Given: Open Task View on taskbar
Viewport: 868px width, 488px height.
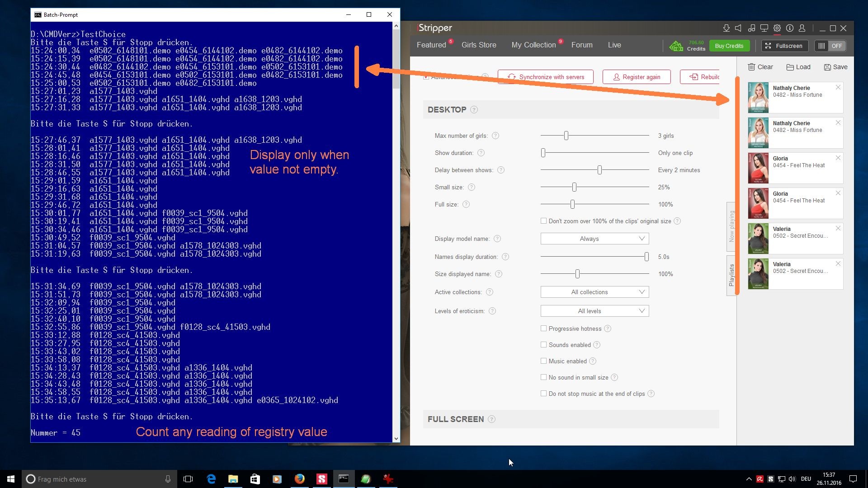Looking at the screenshot, I should point(188,479).
